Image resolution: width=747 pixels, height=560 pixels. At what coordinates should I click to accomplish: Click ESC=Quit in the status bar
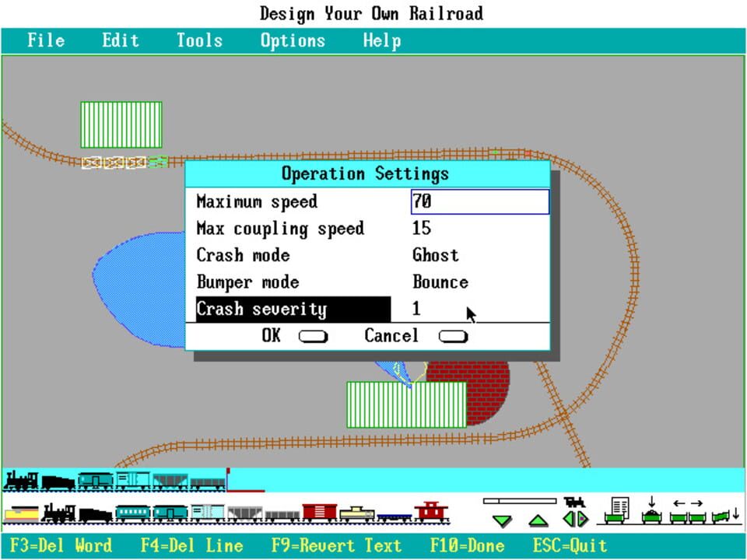(x=571, y=545)
